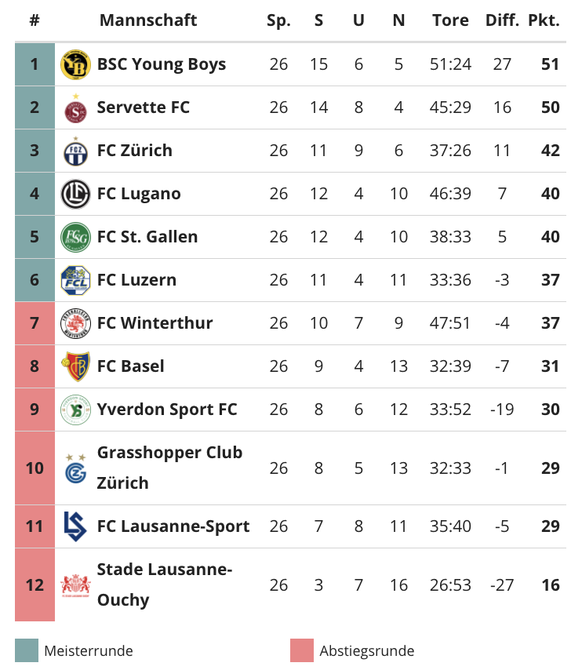The width and height of the screenshot is (582, 670).
Task: Select the FC Zürich club badge
Action: pos(75,152)
